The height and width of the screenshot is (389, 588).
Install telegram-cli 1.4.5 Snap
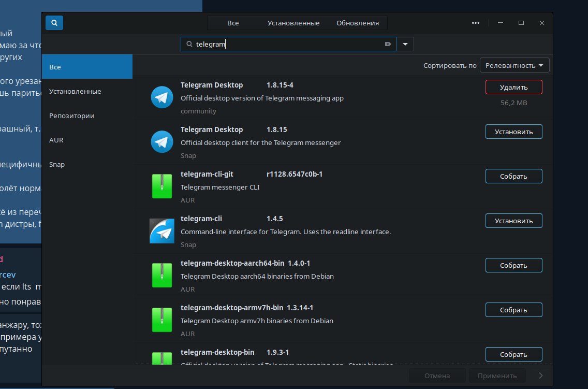[x=514, y=221]
